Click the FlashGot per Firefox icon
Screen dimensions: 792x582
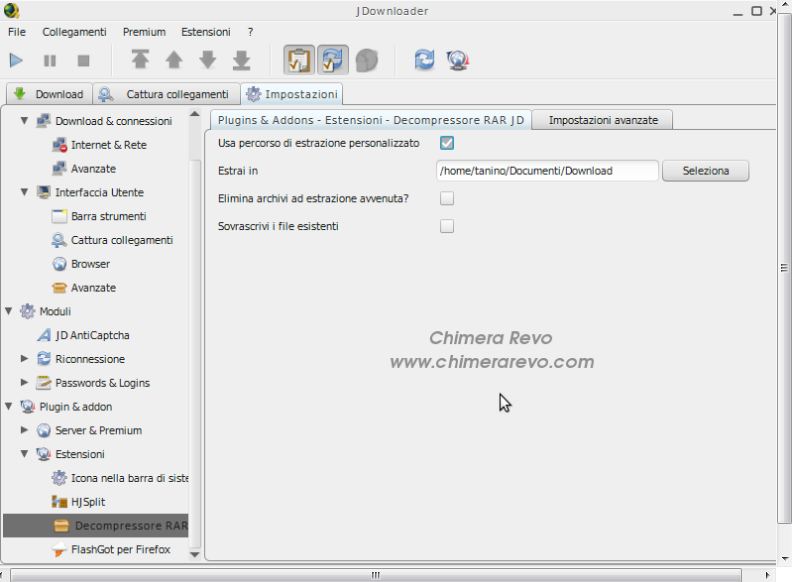[59, 549]
